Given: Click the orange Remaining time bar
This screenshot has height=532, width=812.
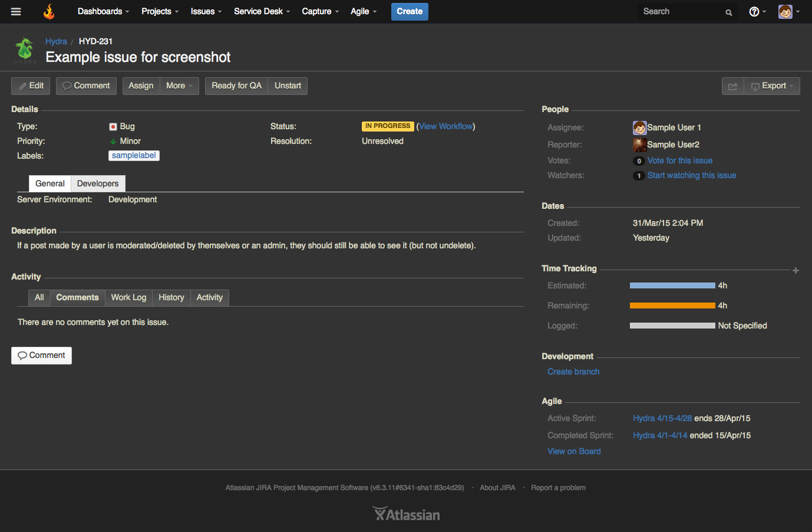Looking at the screenshot, I should point(672,306).
